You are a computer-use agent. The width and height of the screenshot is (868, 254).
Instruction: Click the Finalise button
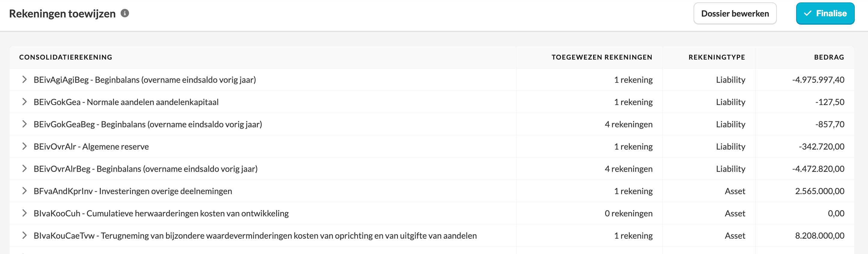825,14
